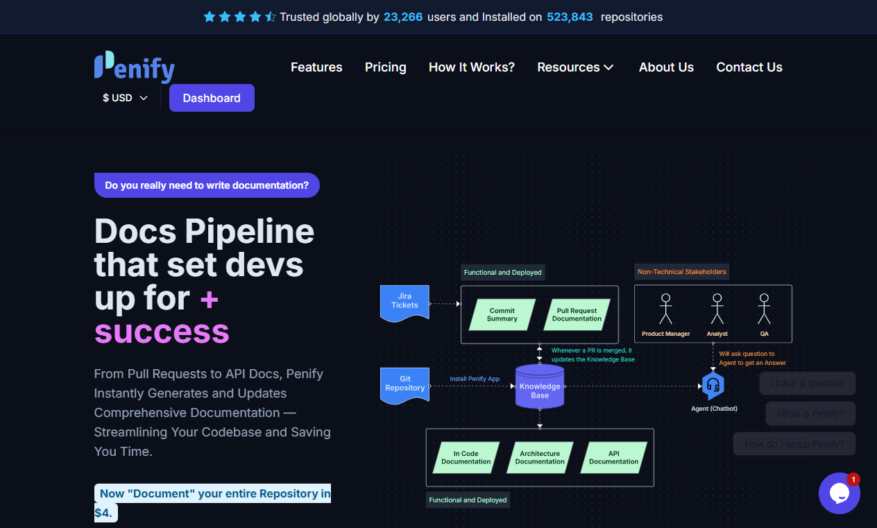The height and width of the screenshot is (528, 877).
Task: Click the five-star rating icons
Action: tap(239, 17)
